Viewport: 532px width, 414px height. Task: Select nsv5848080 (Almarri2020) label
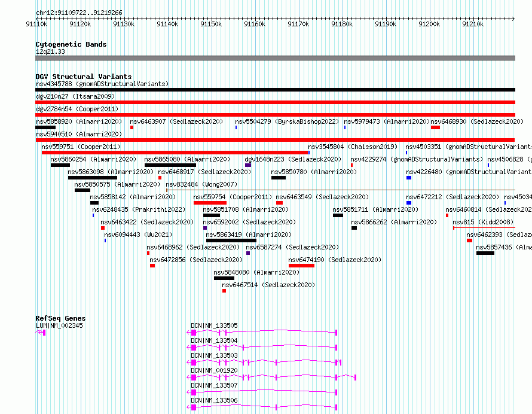pyautogui.click(x=256, y=272)
